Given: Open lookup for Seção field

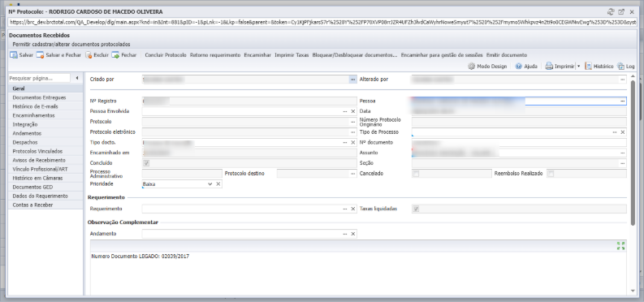Looking at the screenshot, I should click(623, 163).
